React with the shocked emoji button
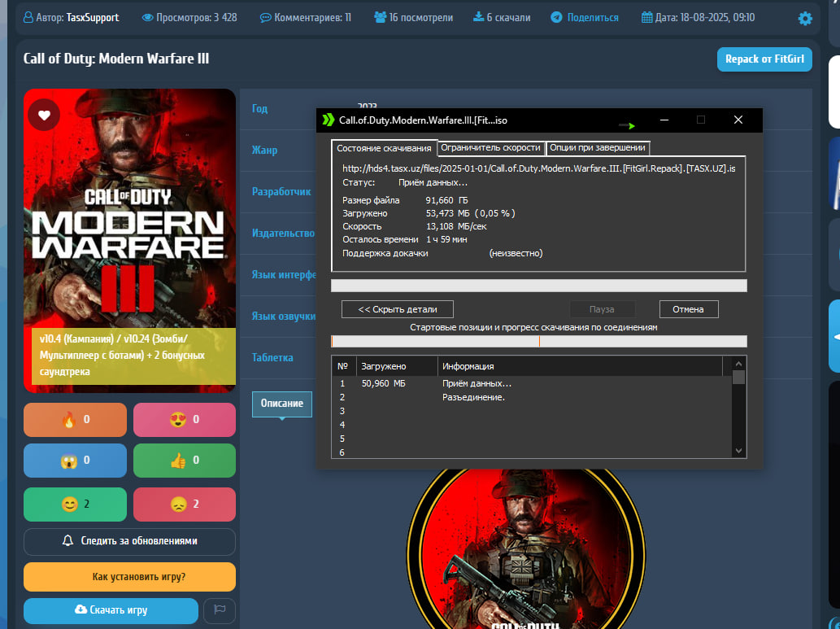Viewport: 840px width, 629px height. pyautogui.click(x=75, y=461)
